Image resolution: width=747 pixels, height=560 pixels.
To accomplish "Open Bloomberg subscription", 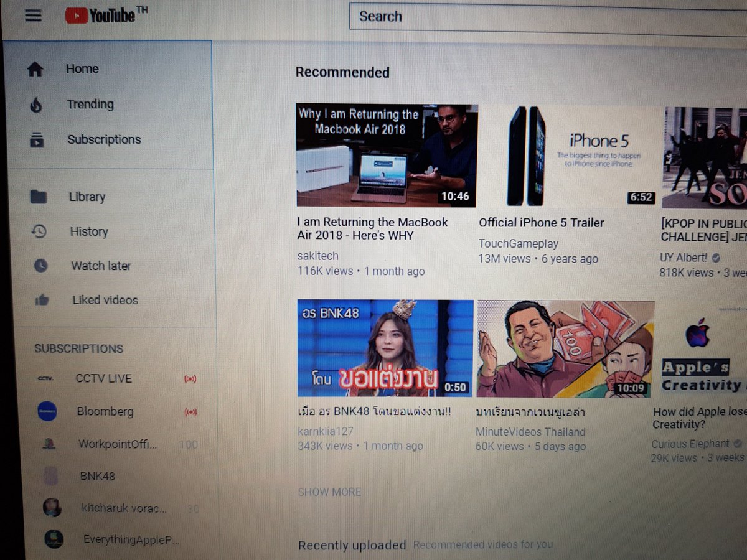I will click(105, 411).
